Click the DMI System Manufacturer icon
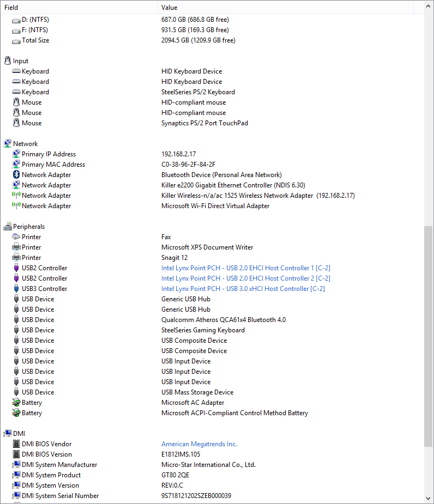 click(16, 464)
